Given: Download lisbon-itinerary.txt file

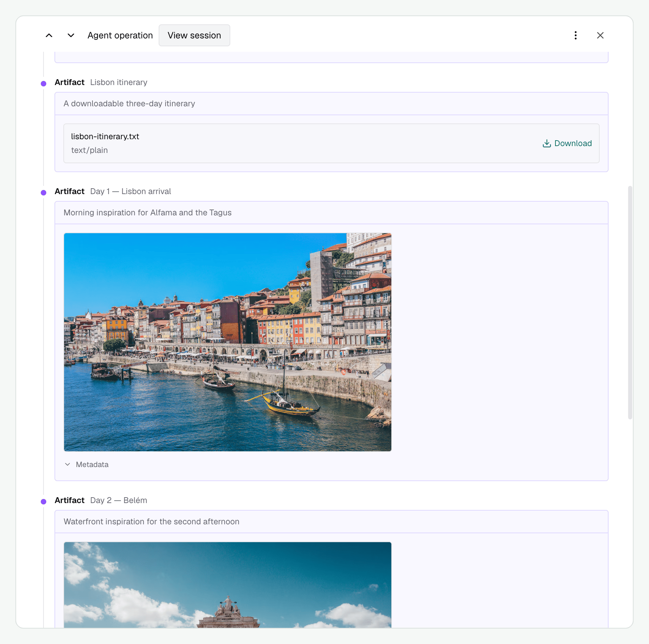Looking at the screenshot, I should pos(567,143).
